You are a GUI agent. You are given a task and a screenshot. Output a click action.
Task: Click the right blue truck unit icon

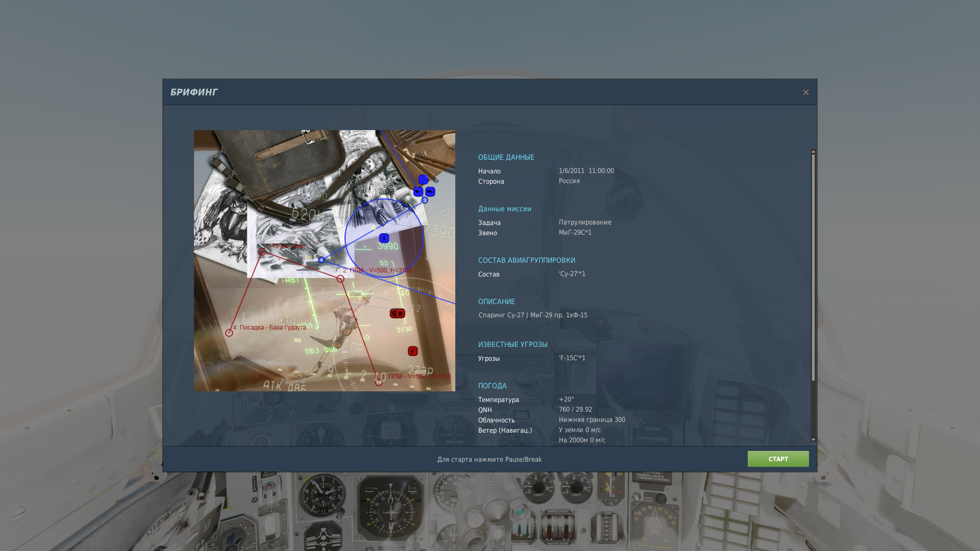click(430, 192)
